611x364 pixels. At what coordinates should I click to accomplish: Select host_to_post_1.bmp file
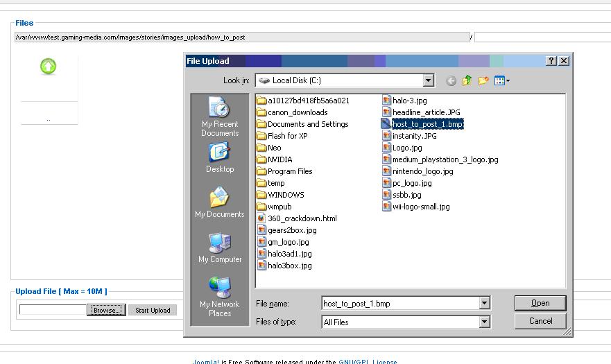coord(422,124)
